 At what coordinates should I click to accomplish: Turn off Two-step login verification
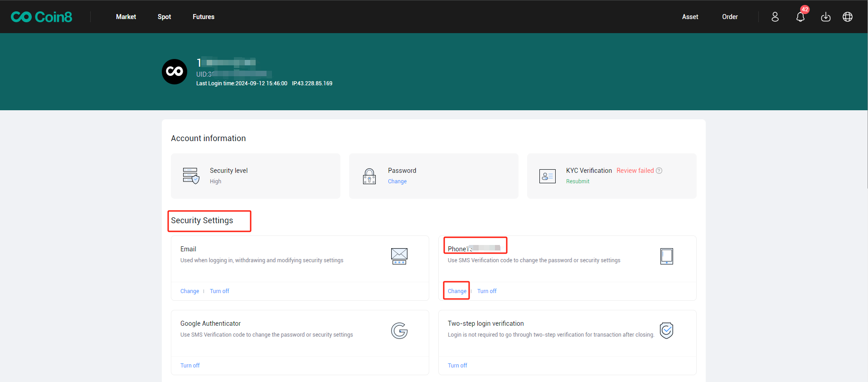[x=457, y=366]
